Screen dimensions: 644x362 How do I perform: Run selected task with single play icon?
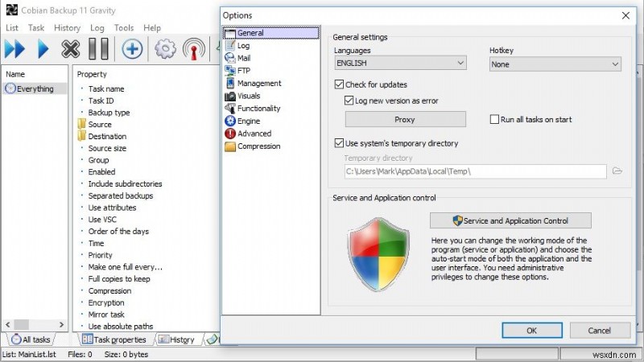point(43,49)
